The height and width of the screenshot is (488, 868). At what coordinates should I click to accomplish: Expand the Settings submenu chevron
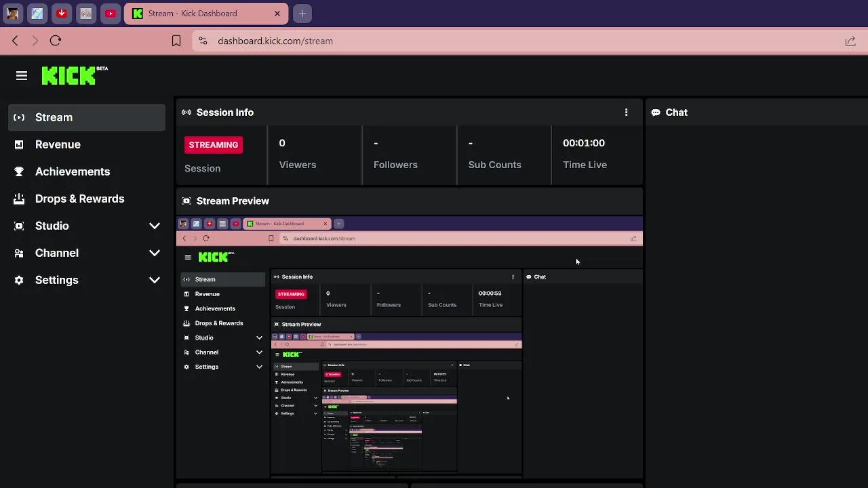pos(155,280)
